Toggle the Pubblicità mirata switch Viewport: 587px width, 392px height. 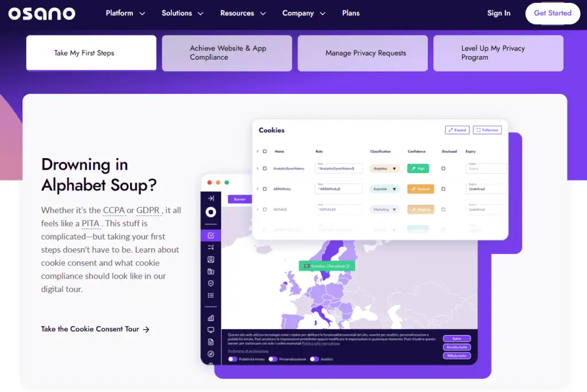(x=233, y=359)
